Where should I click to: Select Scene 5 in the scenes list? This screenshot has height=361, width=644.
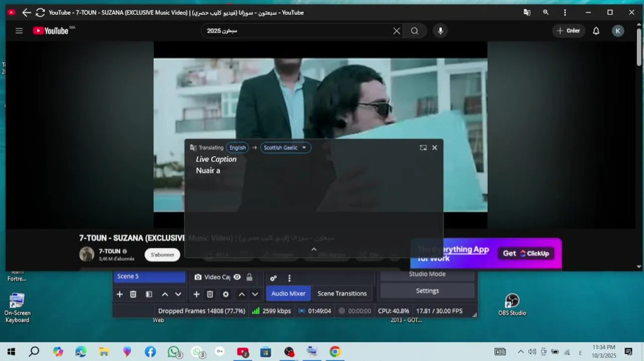(150, 276)
